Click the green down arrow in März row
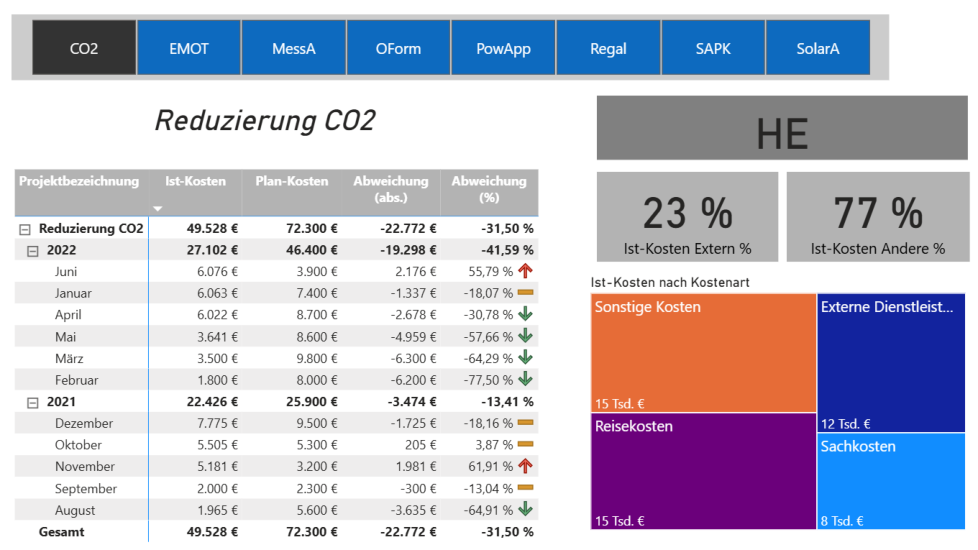Viewport: 978px width, 550px height. pos(526,358)
